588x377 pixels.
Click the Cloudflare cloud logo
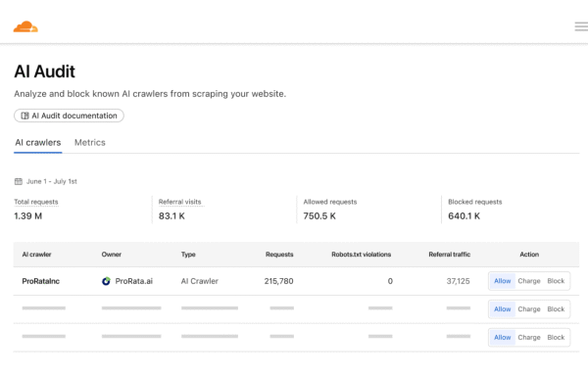coord(25,27)
